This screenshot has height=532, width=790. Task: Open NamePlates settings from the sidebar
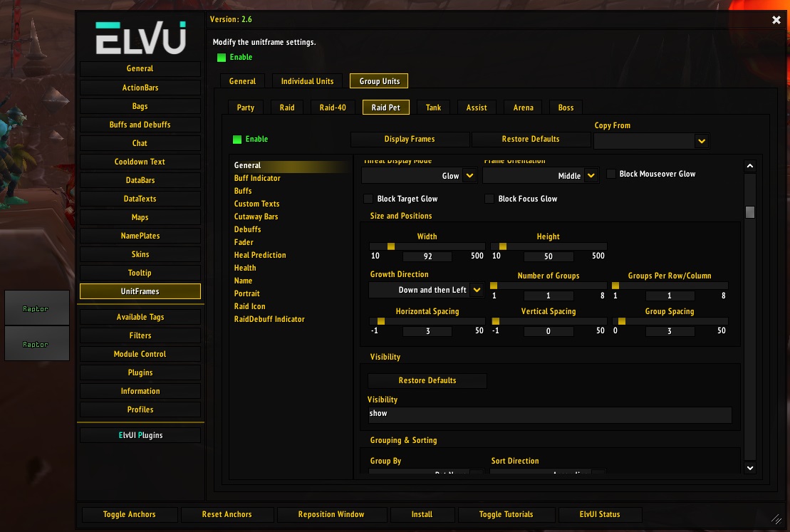[x=140, y=235]
